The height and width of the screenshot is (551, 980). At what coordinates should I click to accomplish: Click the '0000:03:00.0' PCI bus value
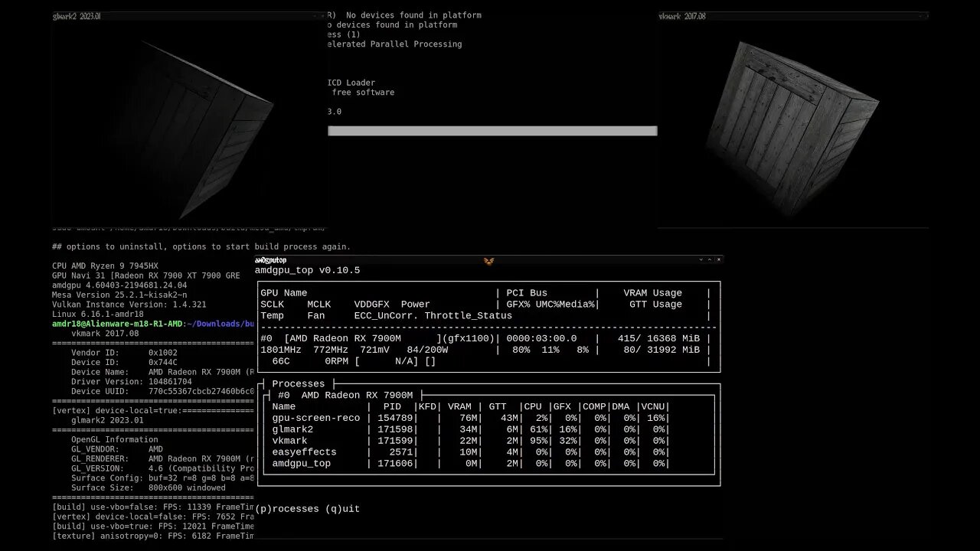pos(541,338)
